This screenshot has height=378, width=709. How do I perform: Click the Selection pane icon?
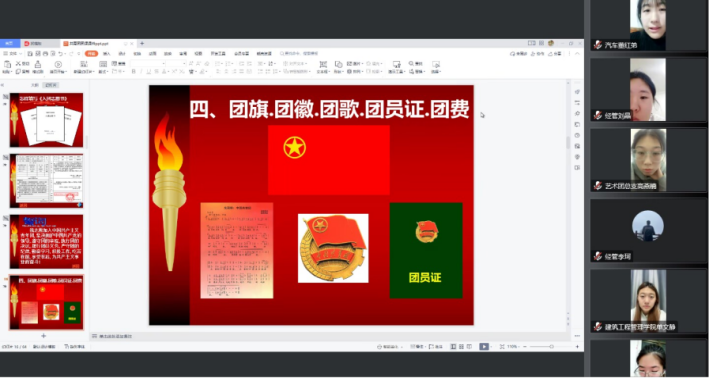436,64
